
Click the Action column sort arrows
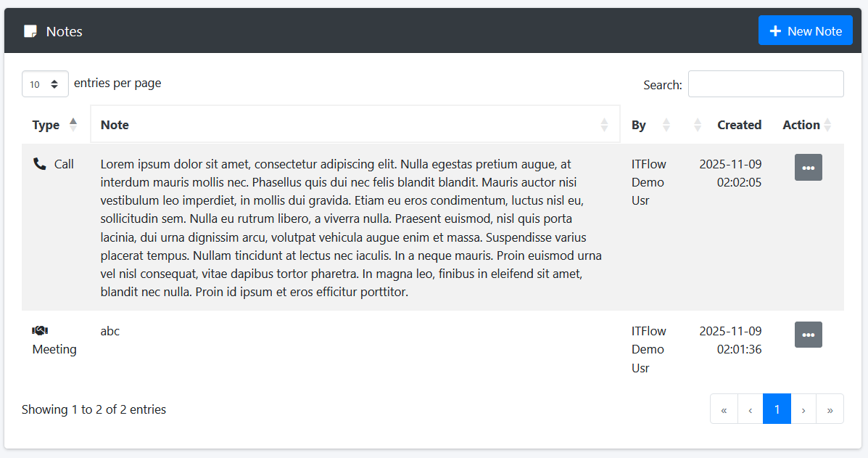(x=828, y=125)
